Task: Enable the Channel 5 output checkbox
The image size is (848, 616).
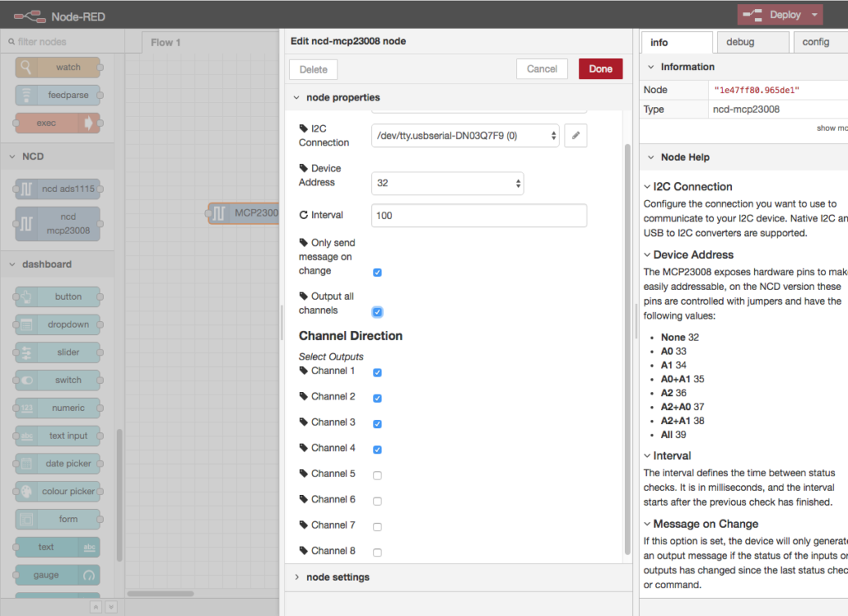Action: (377, 475)
